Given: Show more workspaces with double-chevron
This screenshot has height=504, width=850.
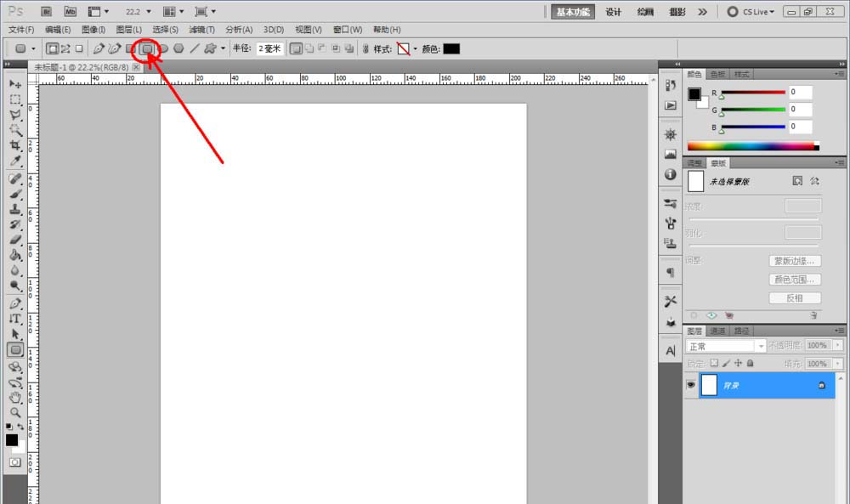Looking at the screenshot, I should coord(703,11).
